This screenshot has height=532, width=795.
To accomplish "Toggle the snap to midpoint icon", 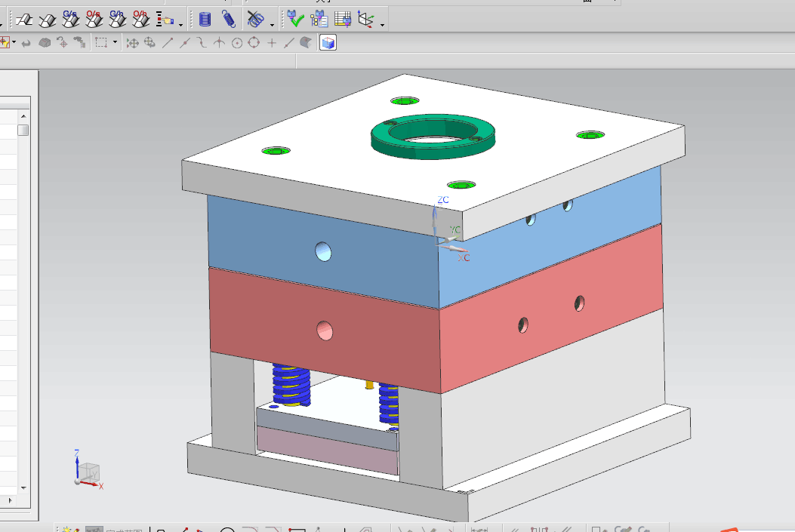I will [185, 43].
